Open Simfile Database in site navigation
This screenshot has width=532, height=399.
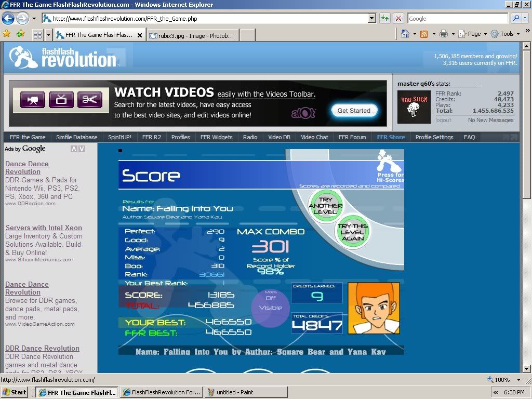click(76, 137)
